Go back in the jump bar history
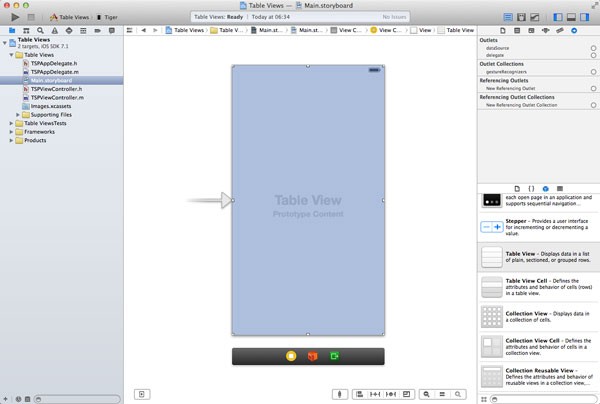 pyautogui.click(x=143, y=30)
